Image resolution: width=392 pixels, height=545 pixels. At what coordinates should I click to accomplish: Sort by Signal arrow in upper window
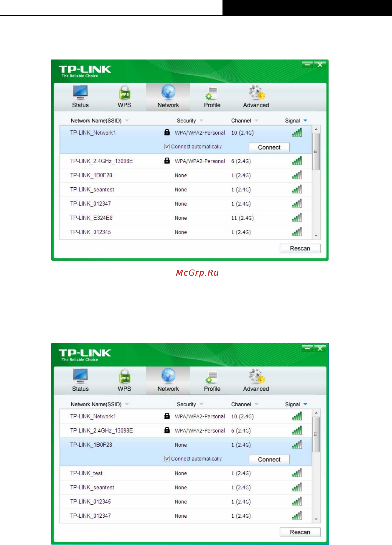(305, 120)
